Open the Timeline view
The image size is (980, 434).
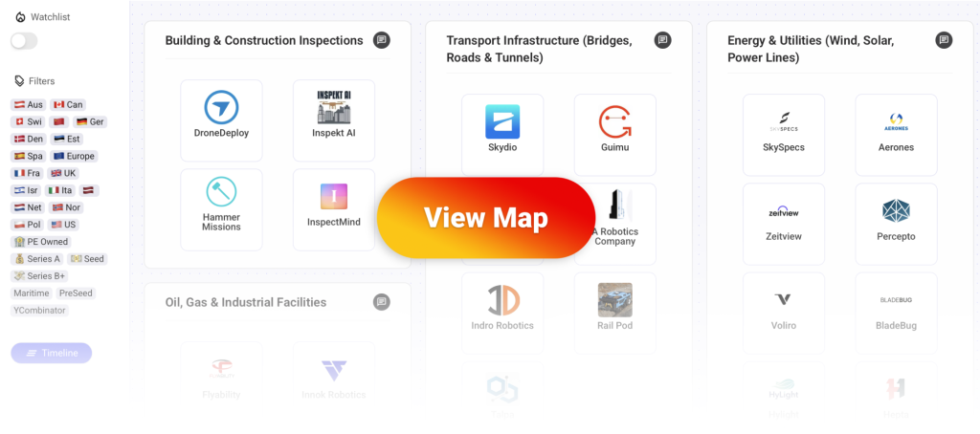tap(52, 353)
